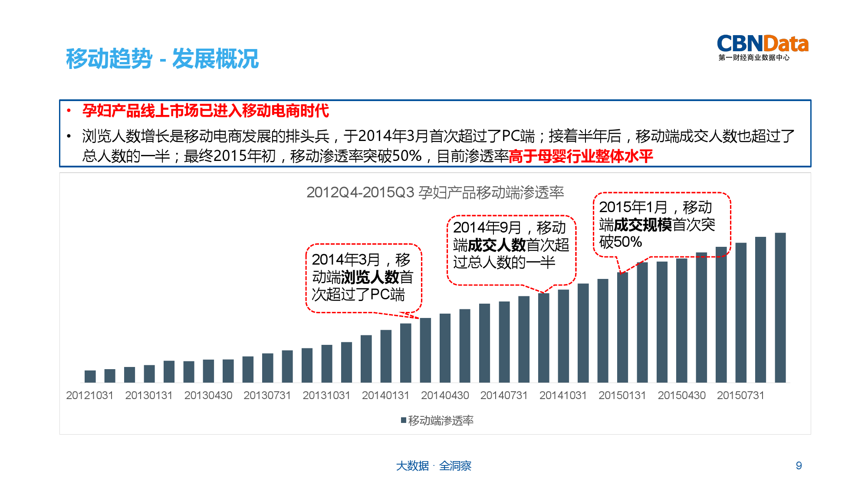The image size is (868, 488).
Task: Click axis label 20130731
Action: pyautogui.click(x=267, y=395)
